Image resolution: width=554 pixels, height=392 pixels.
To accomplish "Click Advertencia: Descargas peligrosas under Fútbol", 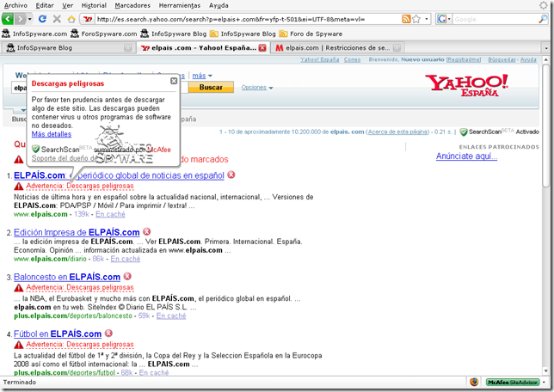I will tap(80, 345).
